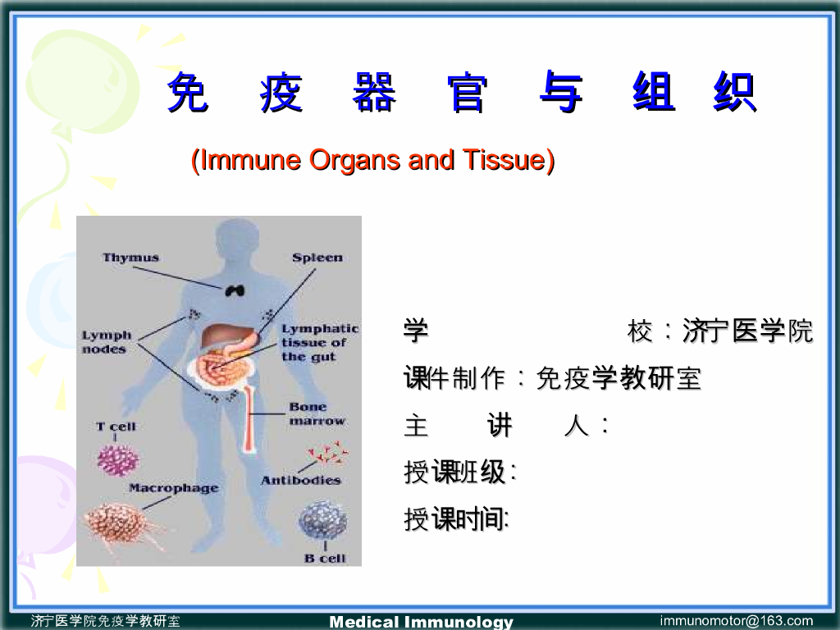Screen dimensions: 840x630
Task: Select the subtitle (Immune Organs and Tissue)
Action: pyautogui.click(x=373, y=160)
